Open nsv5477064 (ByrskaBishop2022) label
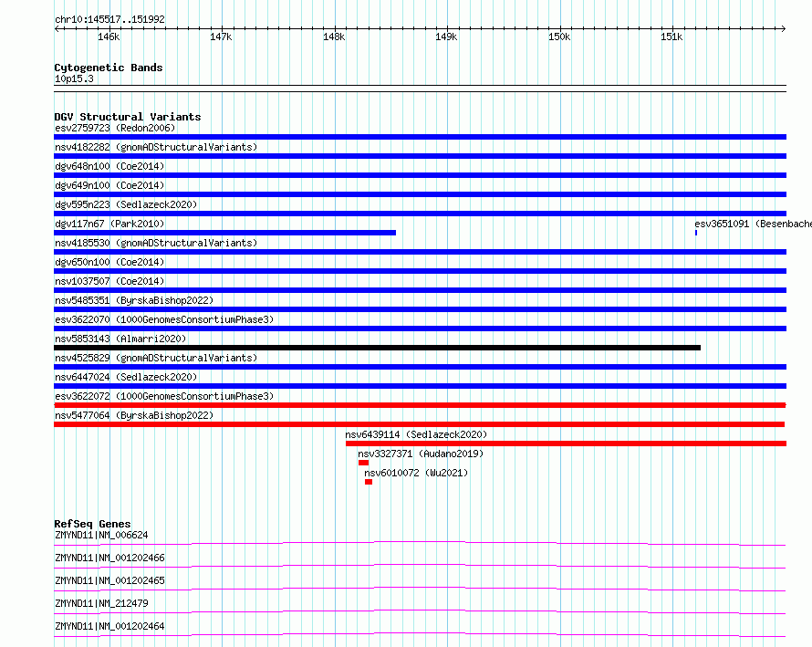The image size is (812, 647). coord(134,415)
